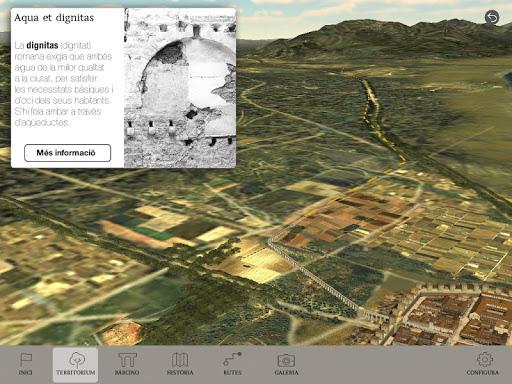The image size is (512, 384).
Task: Open the Rutes path icon
Action: point(232,359)
